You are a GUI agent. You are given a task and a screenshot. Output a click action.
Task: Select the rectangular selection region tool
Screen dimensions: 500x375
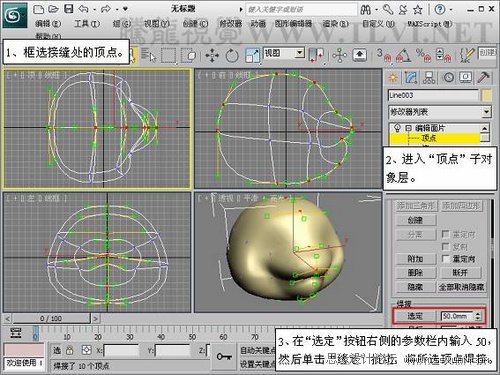(168, 55)
